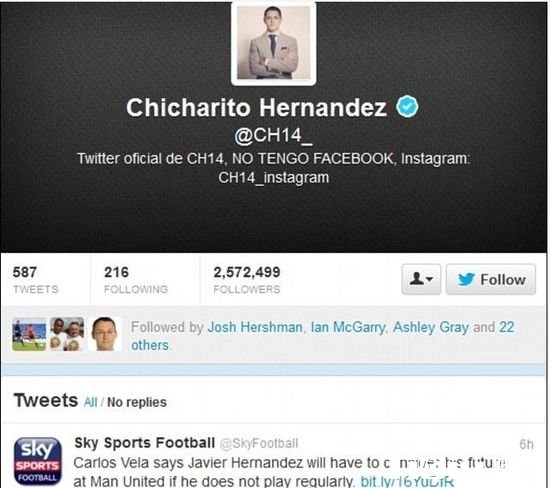The height and width of the screenshot is (488, 550).
Task: Open the Chicharito profile picture
Action: (274, 42)
